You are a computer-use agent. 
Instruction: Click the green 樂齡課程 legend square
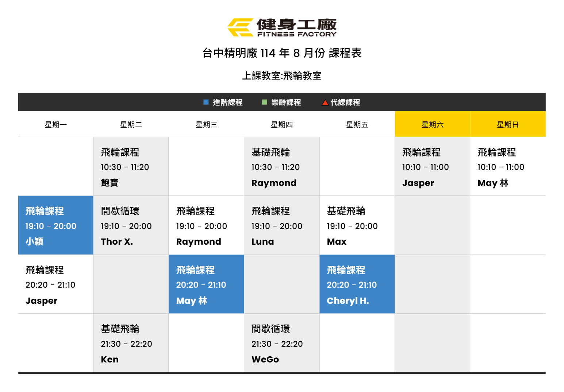coord(264,102)
